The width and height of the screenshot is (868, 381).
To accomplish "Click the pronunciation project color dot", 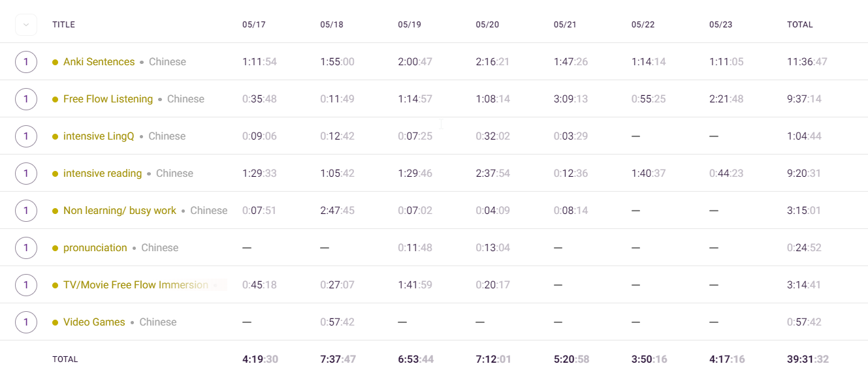I will (56, 248).
